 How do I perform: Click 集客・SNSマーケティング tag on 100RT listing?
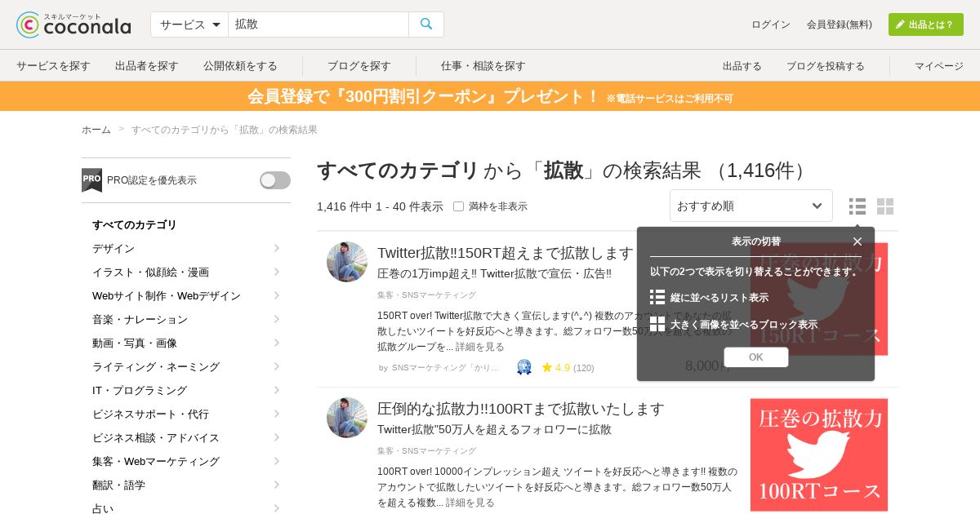426,450
